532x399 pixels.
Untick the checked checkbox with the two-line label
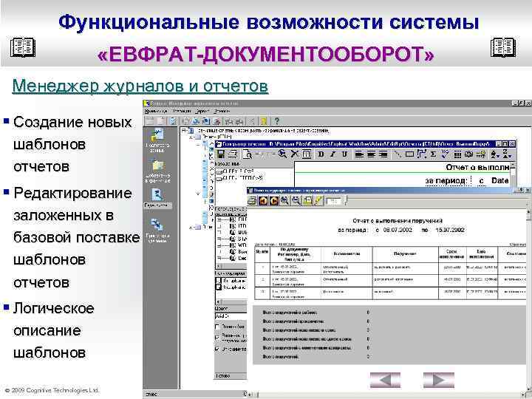click(217, 338)
